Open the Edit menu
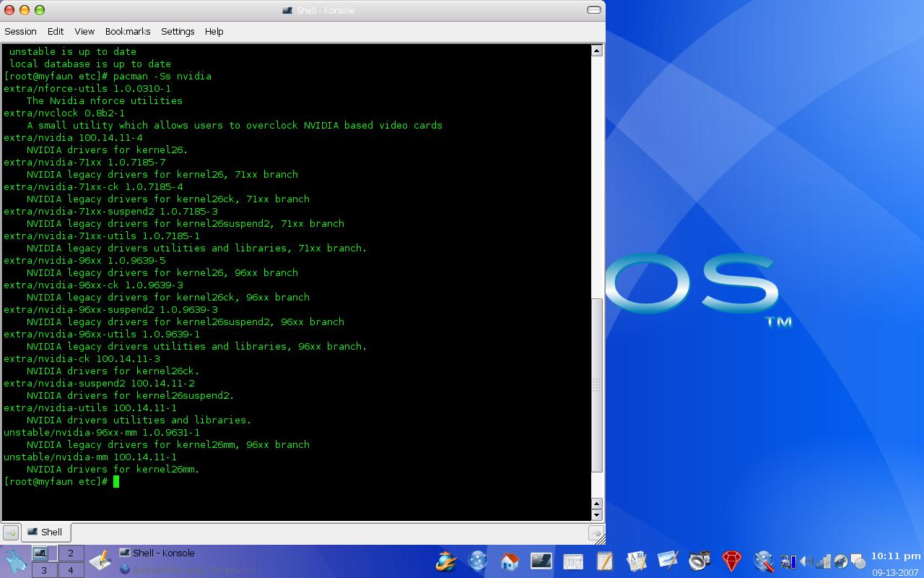The width and height of the screenshot is (924, 578). click(x=56, y=31)
